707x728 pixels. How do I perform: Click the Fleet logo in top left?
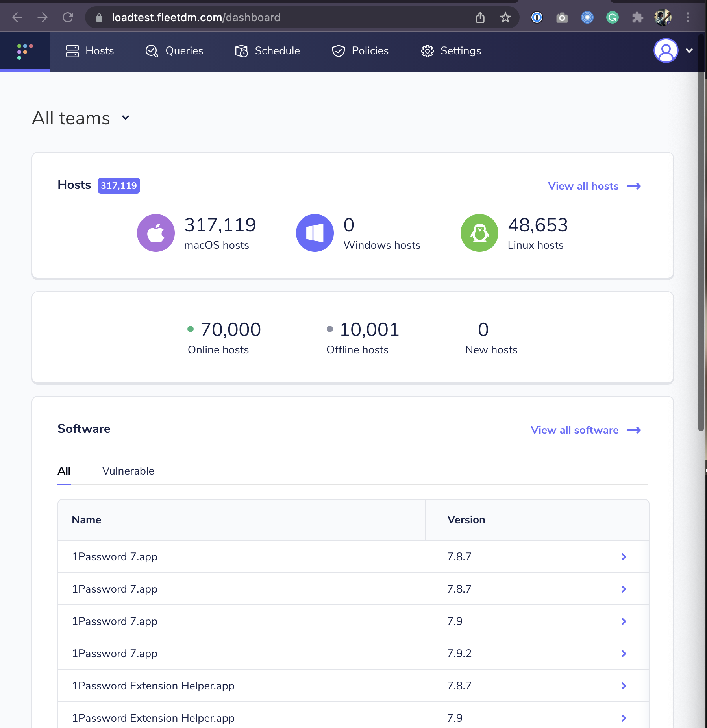click(24, 51)
